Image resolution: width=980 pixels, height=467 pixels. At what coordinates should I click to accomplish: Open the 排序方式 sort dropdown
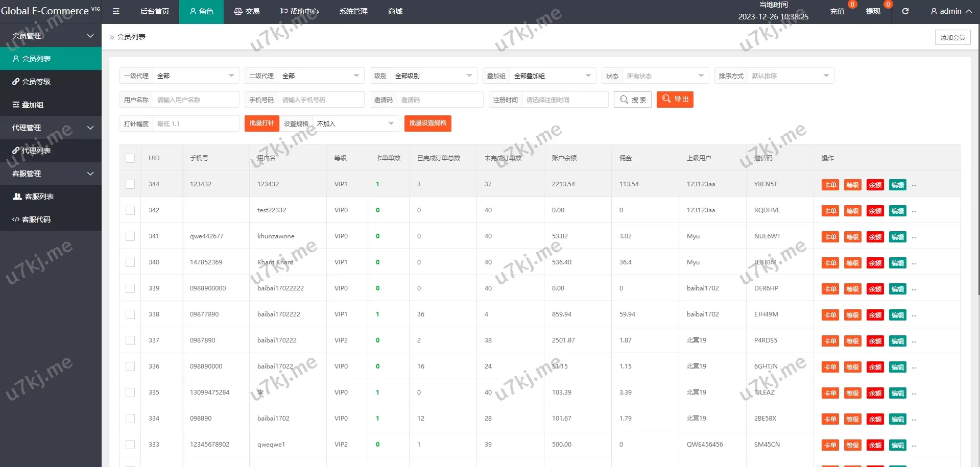click(790, 76)
